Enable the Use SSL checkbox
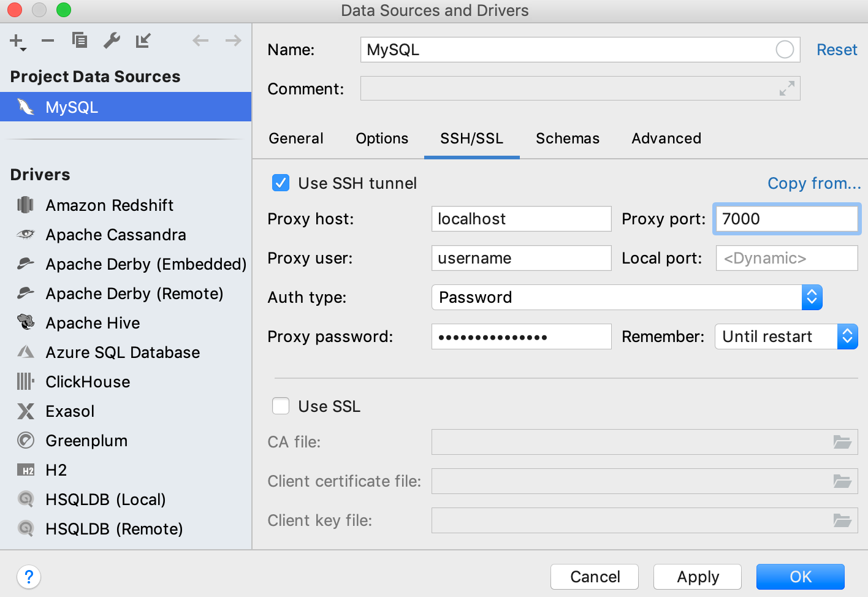 point(281,406)
